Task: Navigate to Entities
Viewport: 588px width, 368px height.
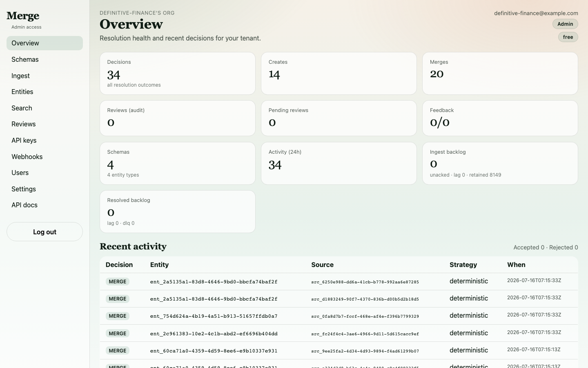Action: click(x=45, y=92)
